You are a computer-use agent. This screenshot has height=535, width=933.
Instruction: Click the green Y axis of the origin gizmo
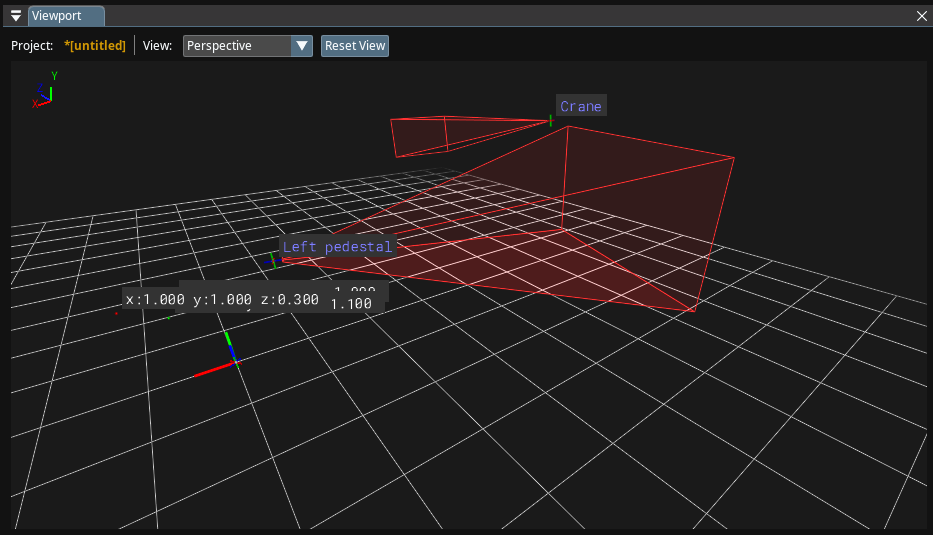tap(229, 345)
